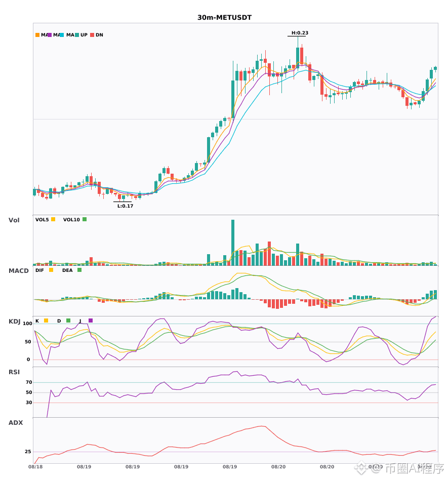Click the green DEA legend swatch
Viewport: 448px width, 481px height.
tap(79, 270)
